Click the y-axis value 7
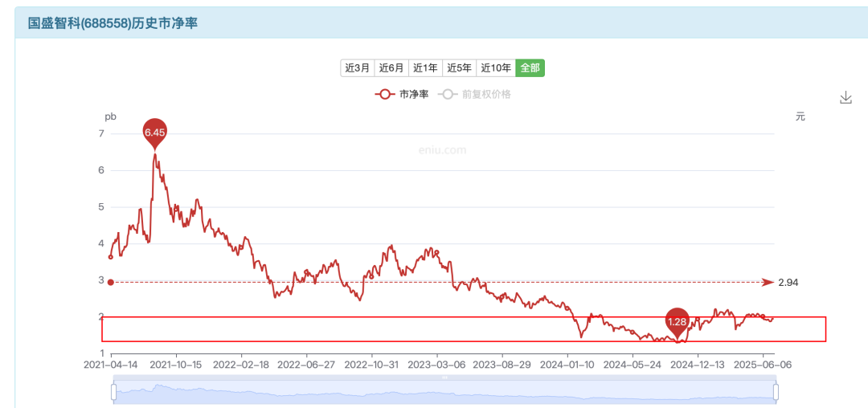 pyautogui.click(x=101, y=134)
